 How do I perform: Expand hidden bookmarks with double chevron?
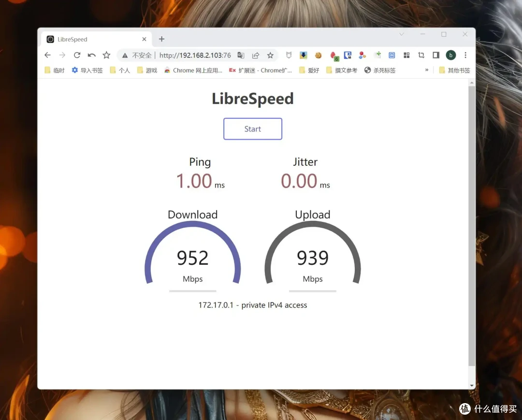pyautogui.click(x=426, y=70)
